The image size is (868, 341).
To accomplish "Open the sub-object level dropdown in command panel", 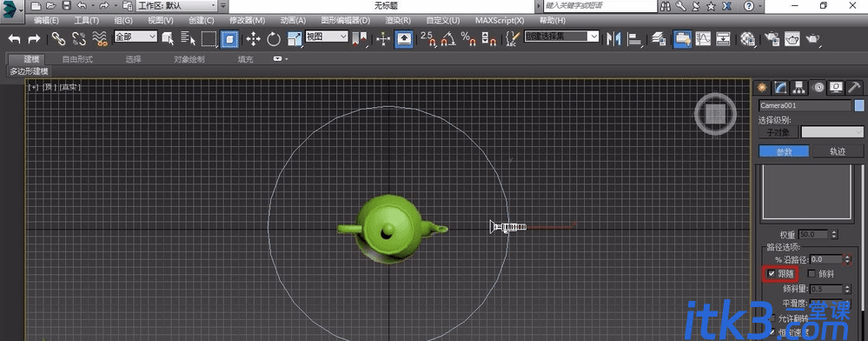I will point(832,132).
